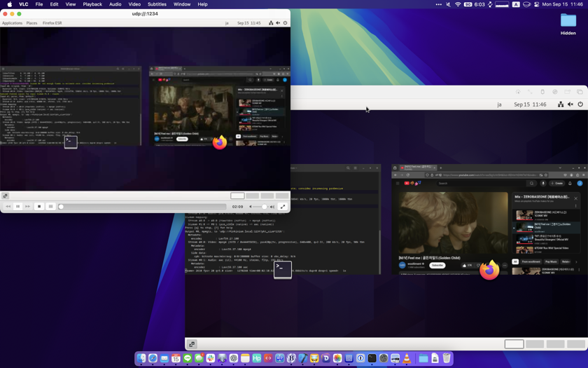Open the Hidden folder on the desktop
Image resolution: width=588 pixels, height=368 pixels.
pos(568,24)
